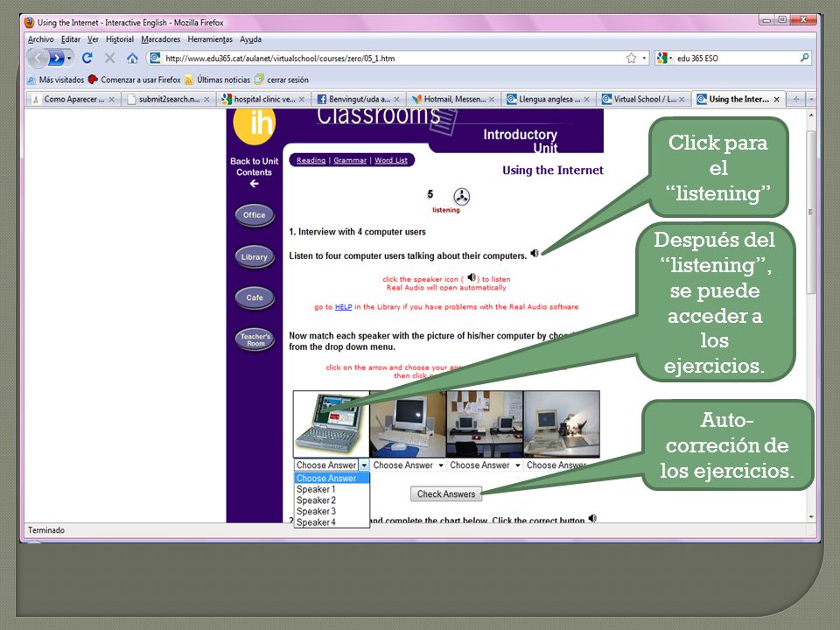The height and width of the screenshot is (630, 840).
Task: Close the submit2search tab
Action: [x=206, y=100]
